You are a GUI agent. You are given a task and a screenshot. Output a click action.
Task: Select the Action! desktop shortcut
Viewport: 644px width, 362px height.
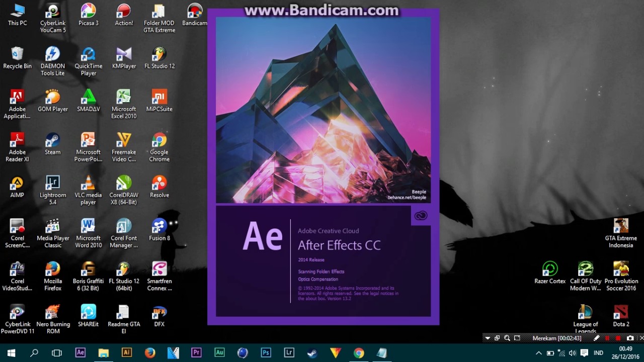coord(124,15)
